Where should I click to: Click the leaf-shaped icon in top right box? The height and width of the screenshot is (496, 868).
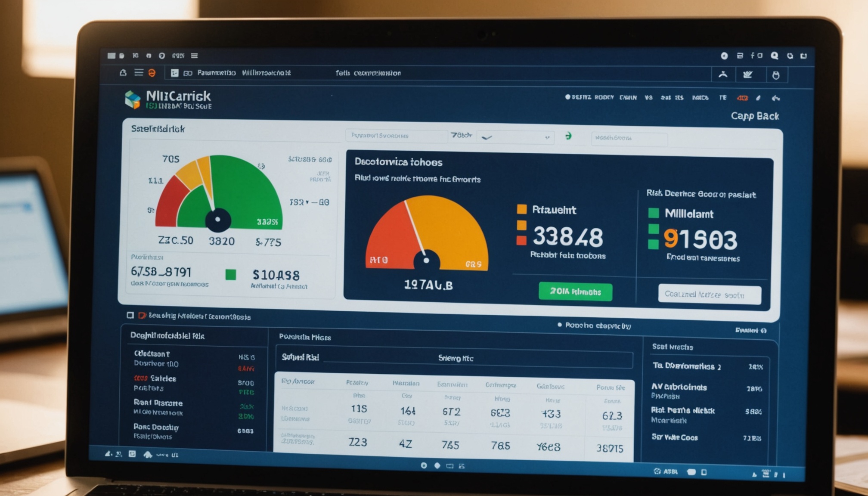[x=748, y=74]
